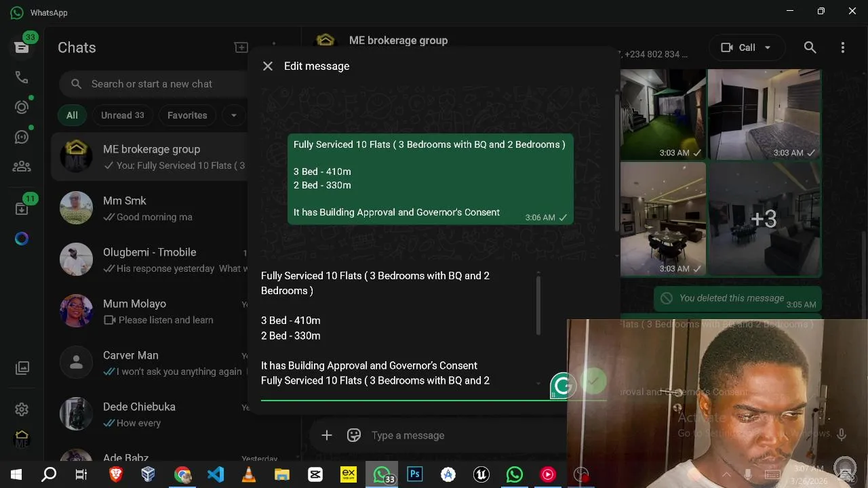Open the +3 more photos thumbnail
The height and width of the screenshot is (488, 868).
tap(764, 218)
